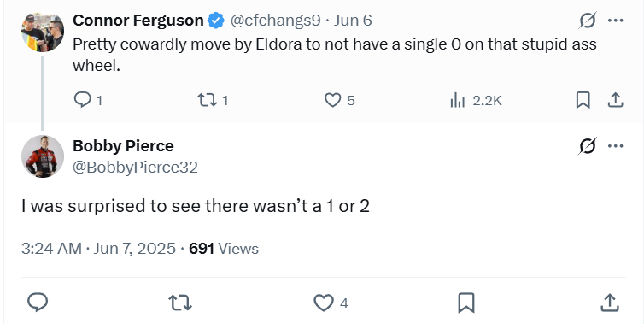Reply to Bobby Pierce's tweet

point(38,303)
